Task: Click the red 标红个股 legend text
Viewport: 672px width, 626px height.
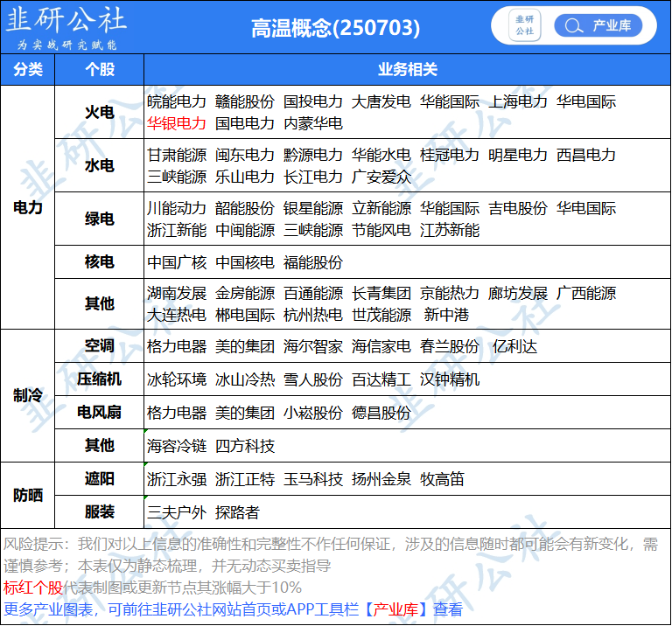Action: 33,588
